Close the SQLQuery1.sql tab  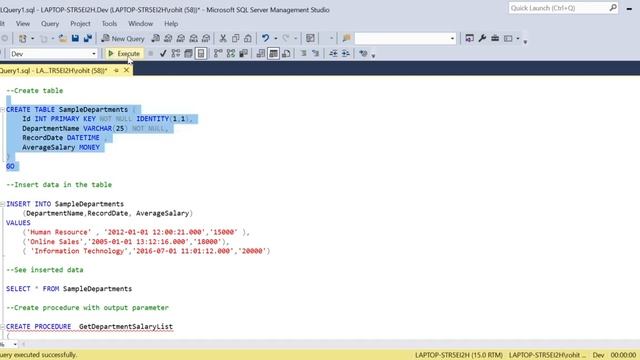tap(127, 70)
